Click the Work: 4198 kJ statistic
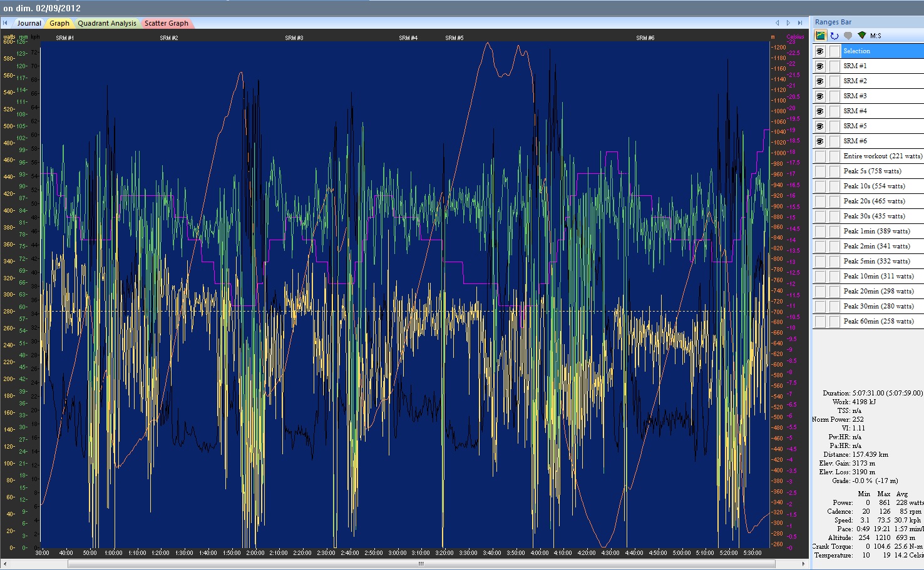Image resolution: width=924 pixels, height=570 pixels. coord(854,402)
